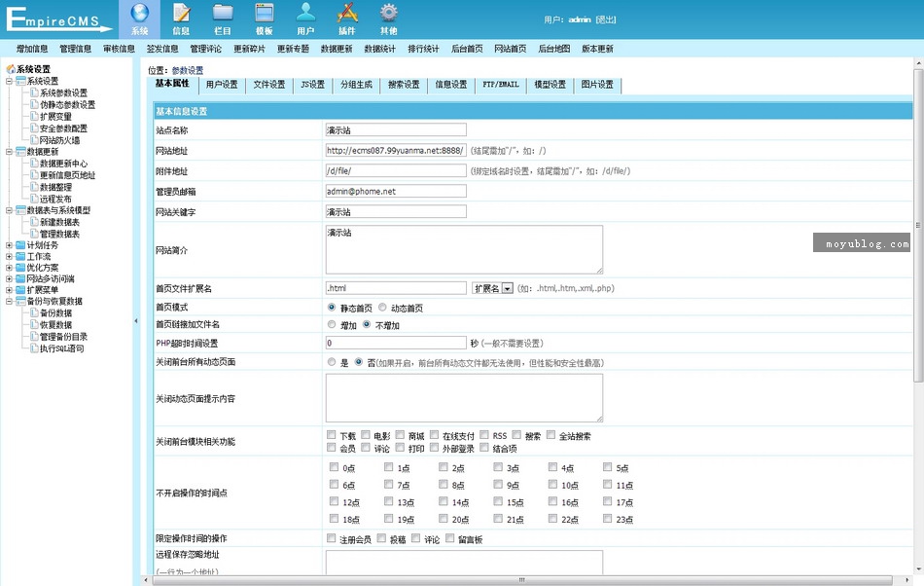
Task: Click the page icon beside 更新信息页地址
Action: click(34, 175)
